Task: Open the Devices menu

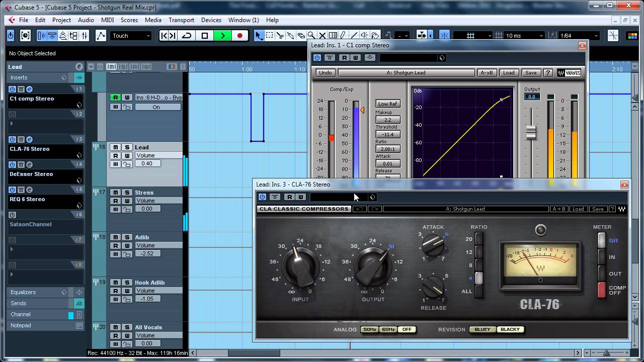Action: click(211, 20)
